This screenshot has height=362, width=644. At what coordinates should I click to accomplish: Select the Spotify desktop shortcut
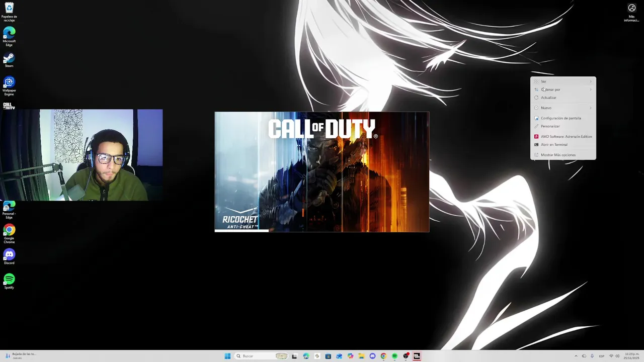click(x=9, y=281)
